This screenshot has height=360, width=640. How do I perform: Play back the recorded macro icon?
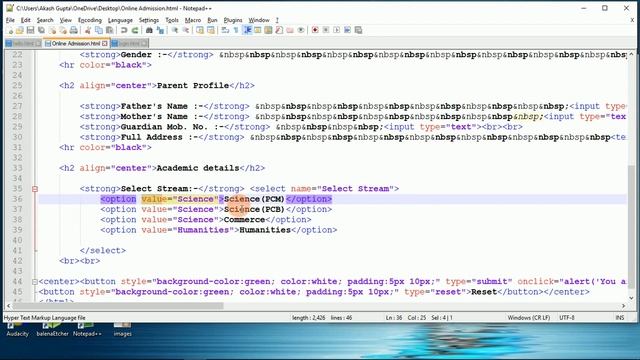pos(337,30)
